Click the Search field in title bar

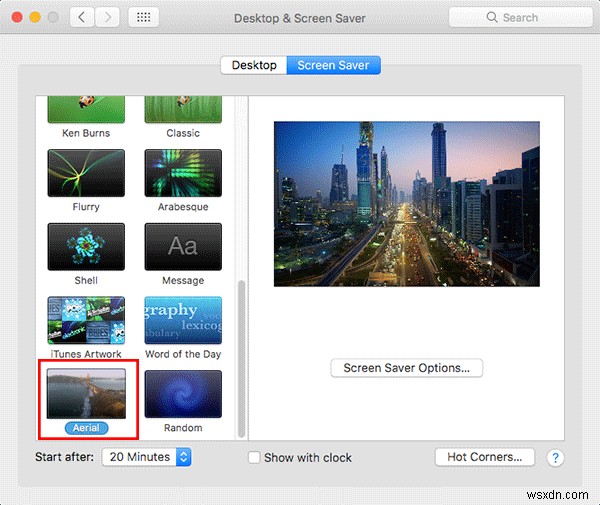coord(520,18)
